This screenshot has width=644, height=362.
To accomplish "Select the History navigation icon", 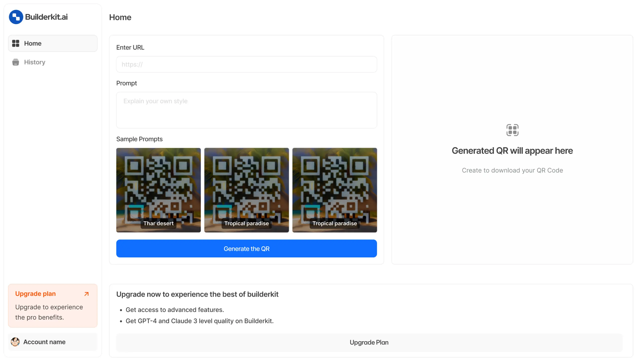I will [16, 62].
